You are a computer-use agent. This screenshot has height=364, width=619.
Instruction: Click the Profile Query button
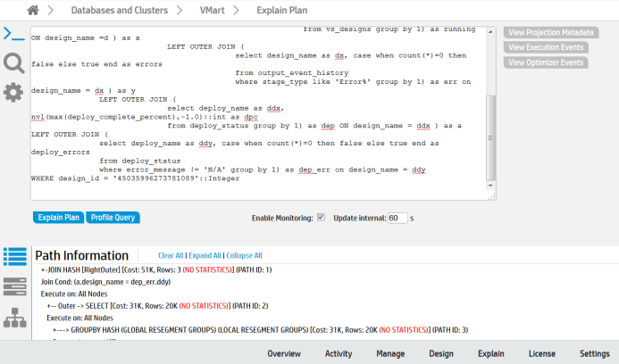coord(113,218)
